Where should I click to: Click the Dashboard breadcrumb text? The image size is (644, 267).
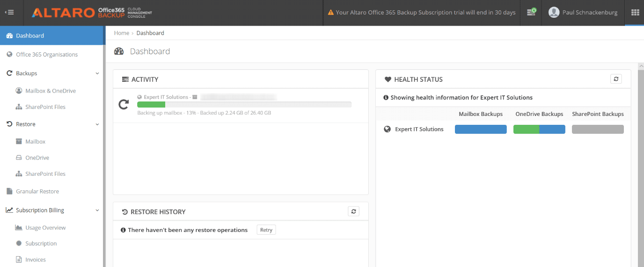pyautogui.click(x=150, y=33)
